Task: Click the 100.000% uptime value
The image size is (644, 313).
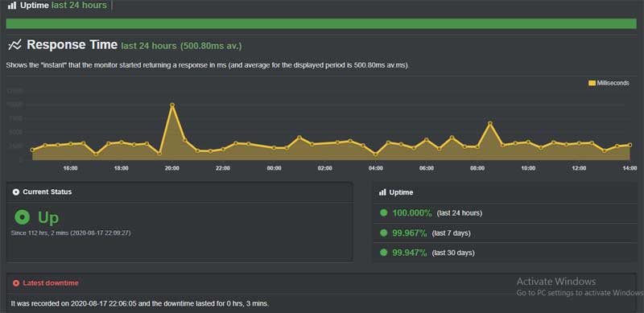Action: (412, 213)
